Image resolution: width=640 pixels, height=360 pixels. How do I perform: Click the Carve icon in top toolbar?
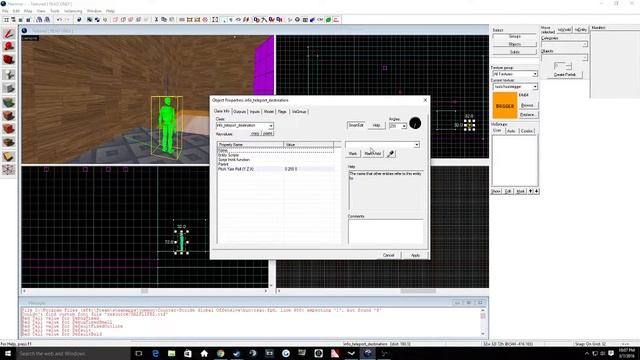coord(79,20)
